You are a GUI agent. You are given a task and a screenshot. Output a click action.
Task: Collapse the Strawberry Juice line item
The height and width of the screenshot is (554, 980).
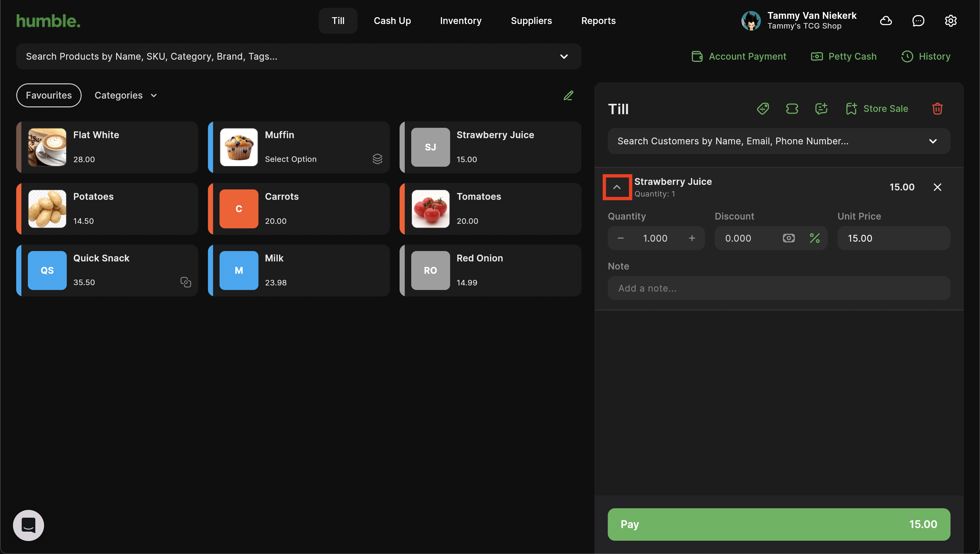coord(617,187)
